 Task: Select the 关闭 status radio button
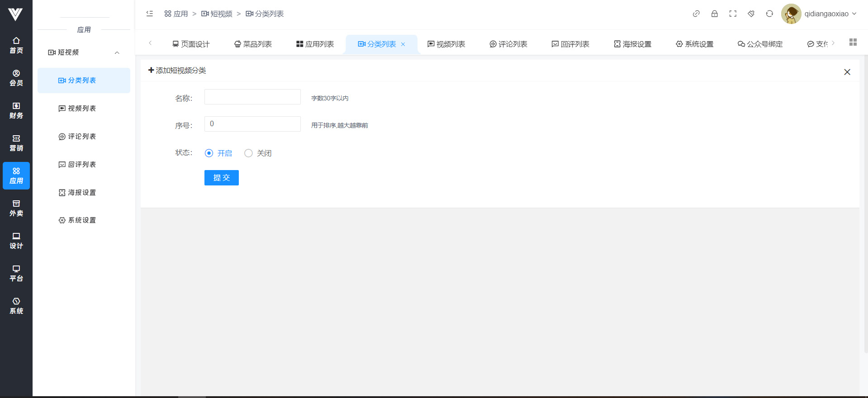(x=248, y=153)
